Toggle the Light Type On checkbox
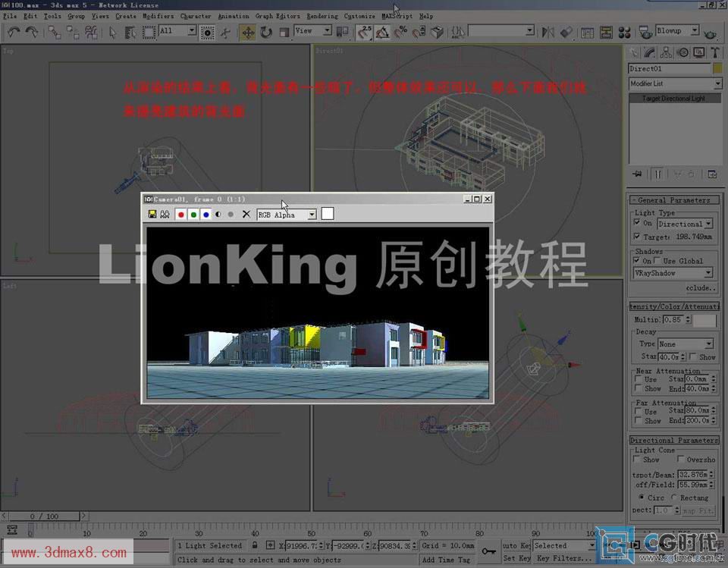 637,222
